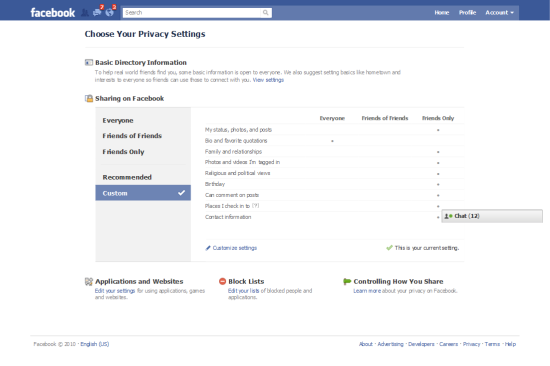
Task: Change language via English (US) link
Action: (95, 344)
